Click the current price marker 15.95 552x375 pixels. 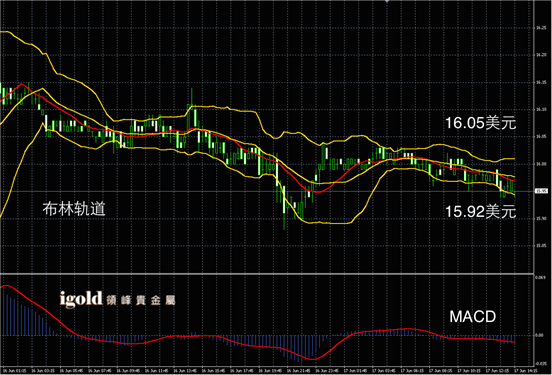click(541, 191)
